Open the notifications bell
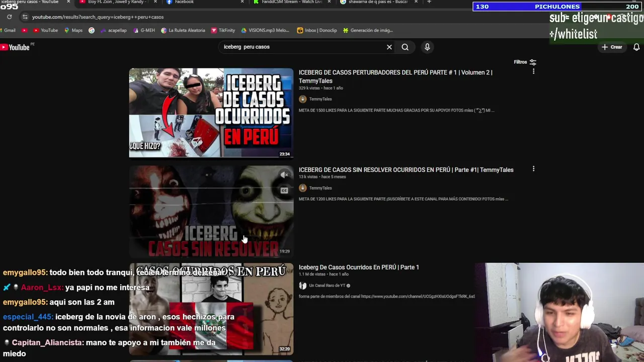 (x=636, y=47)
